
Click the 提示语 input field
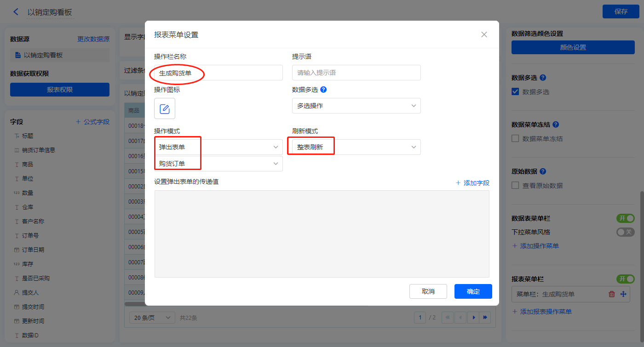point(356,73)
